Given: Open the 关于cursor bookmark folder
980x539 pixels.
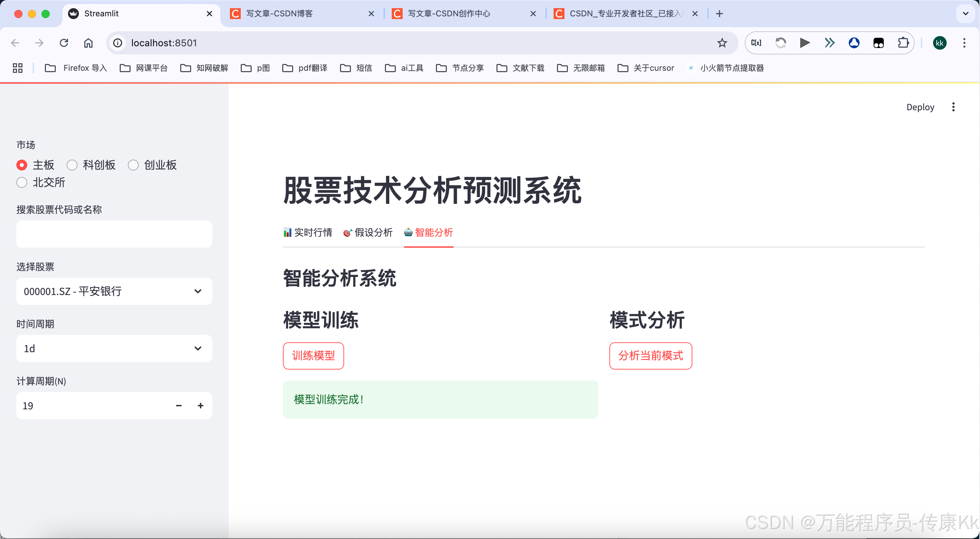Looking at the screenshot, I should click(x=646, y=68).
